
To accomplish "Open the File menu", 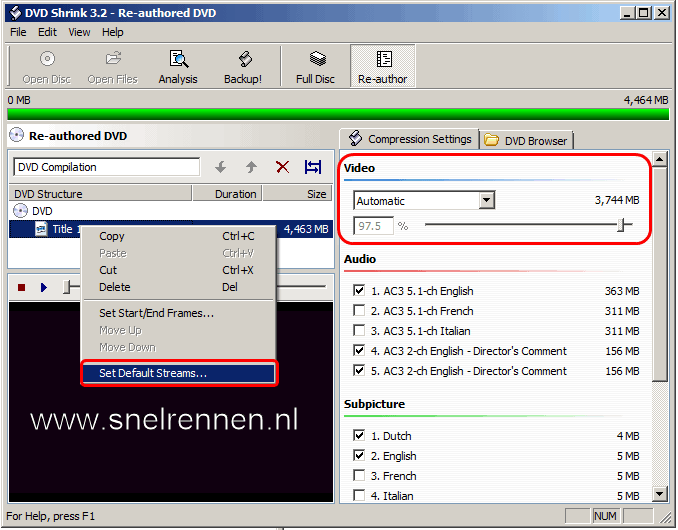I will point(18,32).
